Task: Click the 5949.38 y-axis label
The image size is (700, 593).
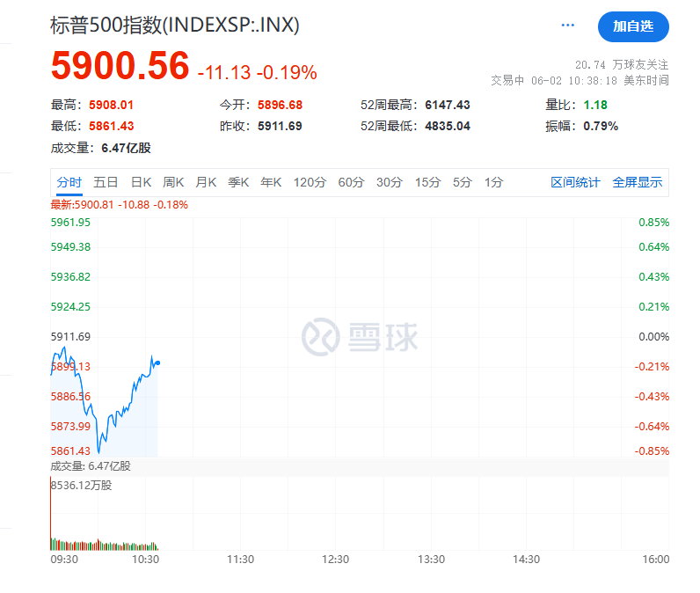Action: coord(70,247)
